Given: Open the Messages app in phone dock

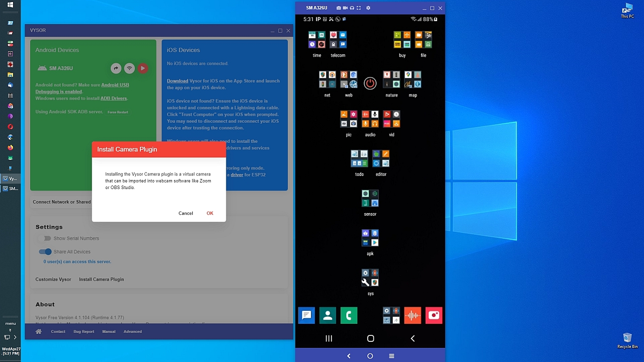Looking at the screenshot, I should (306, 315).
